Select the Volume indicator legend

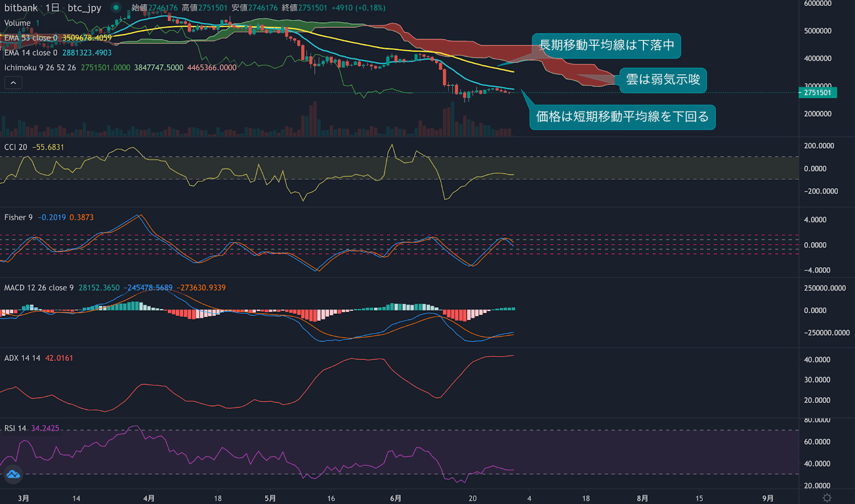(17, 23)
